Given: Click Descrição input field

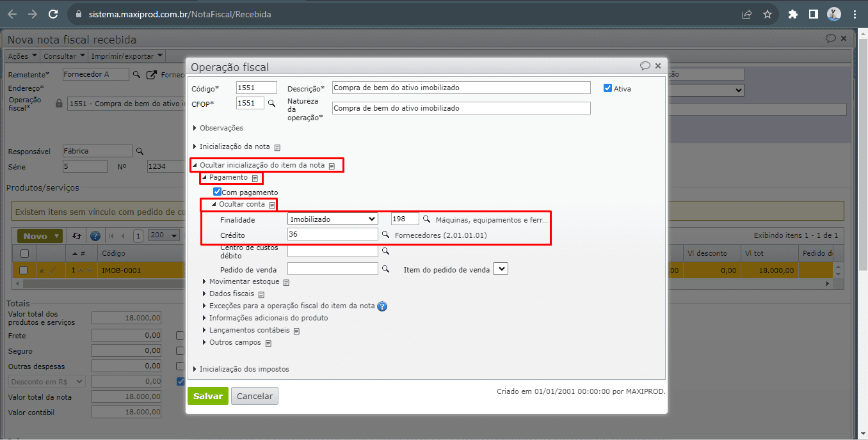Looking at the screenshot, I should pos(462,88).
